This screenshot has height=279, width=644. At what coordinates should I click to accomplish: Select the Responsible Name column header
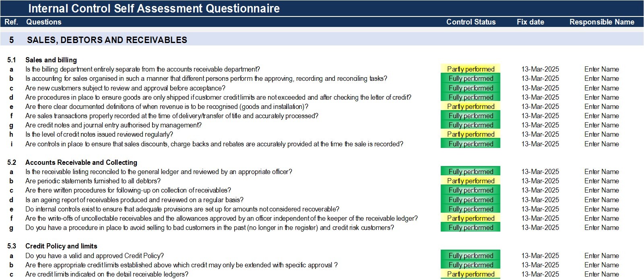point(602,22)
